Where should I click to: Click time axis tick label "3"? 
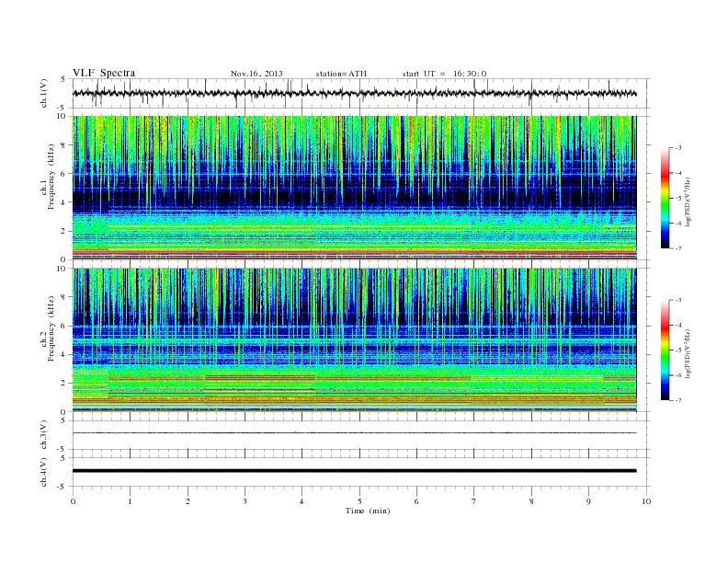(x=245, y=501)
